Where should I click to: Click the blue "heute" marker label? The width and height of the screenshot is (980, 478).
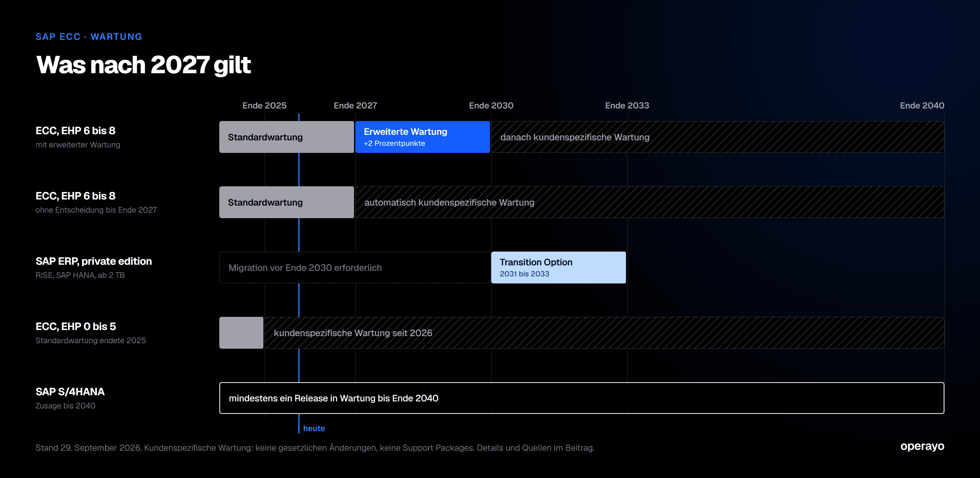[314, 428]
